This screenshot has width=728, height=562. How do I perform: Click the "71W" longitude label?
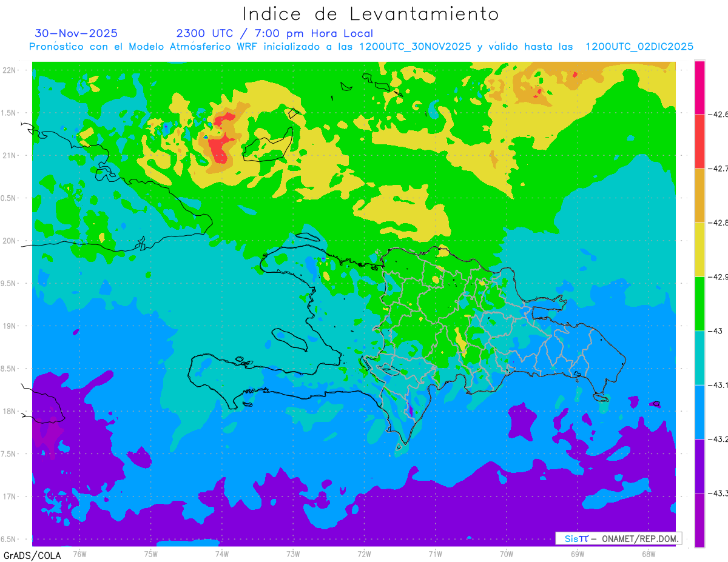(x=435, y=554)
